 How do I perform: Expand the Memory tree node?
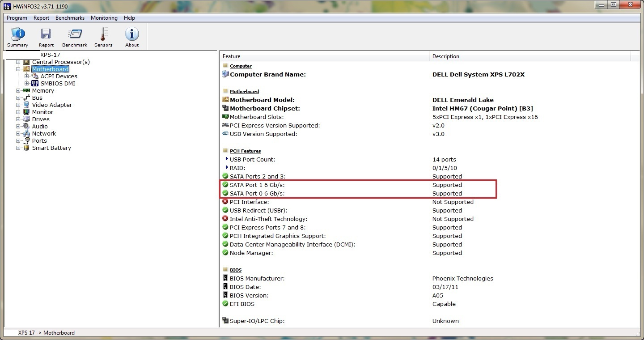pyautogui.click(x=18, y=91)
